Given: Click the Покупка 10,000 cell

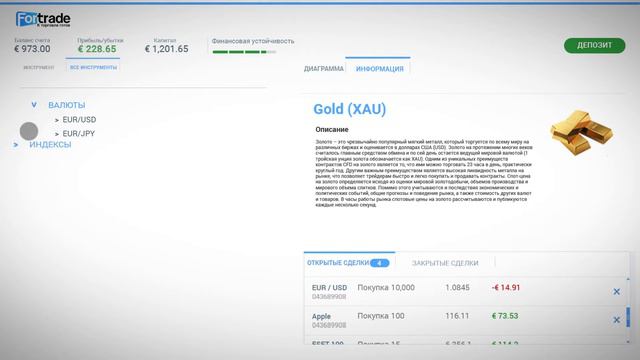Looking at the screenshot, I should coord(386,287).
